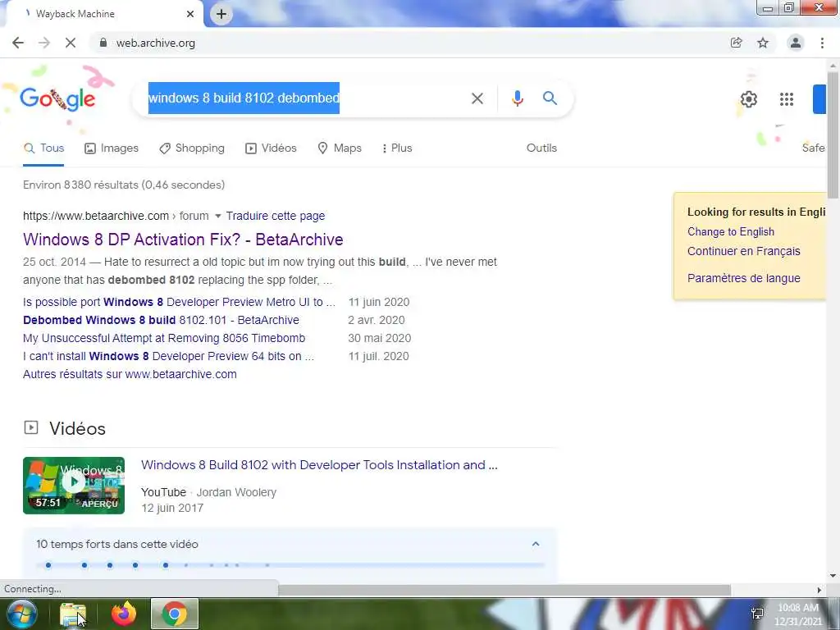Open Paramètres de langue link
Screen dimensions: 840x630
point(743,279)
